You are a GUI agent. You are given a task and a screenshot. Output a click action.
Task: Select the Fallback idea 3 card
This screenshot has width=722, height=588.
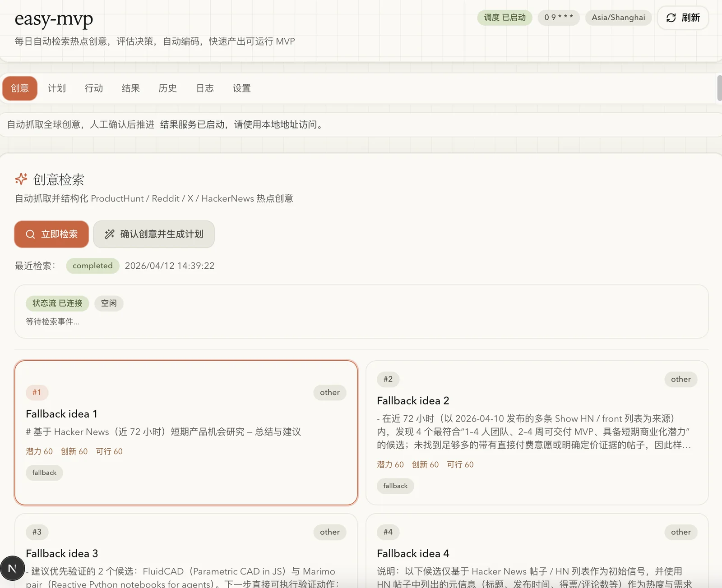tap(186, 551)
